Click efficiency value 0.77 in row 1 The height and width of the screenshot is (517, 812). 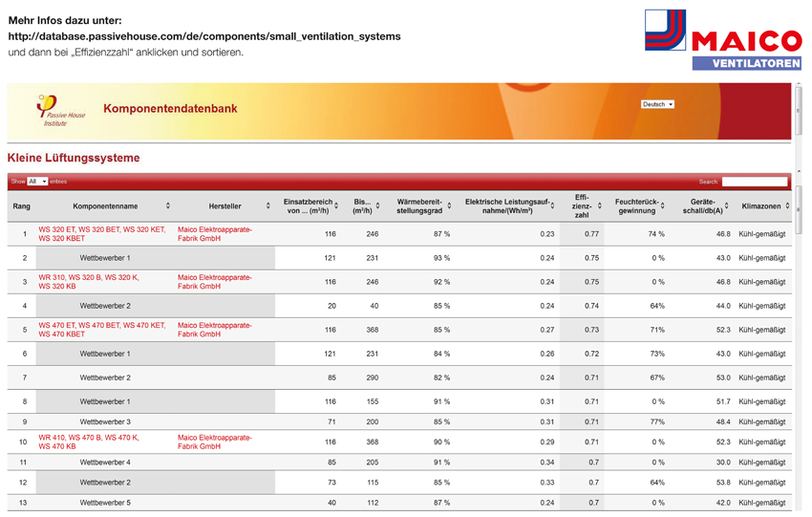591,234
